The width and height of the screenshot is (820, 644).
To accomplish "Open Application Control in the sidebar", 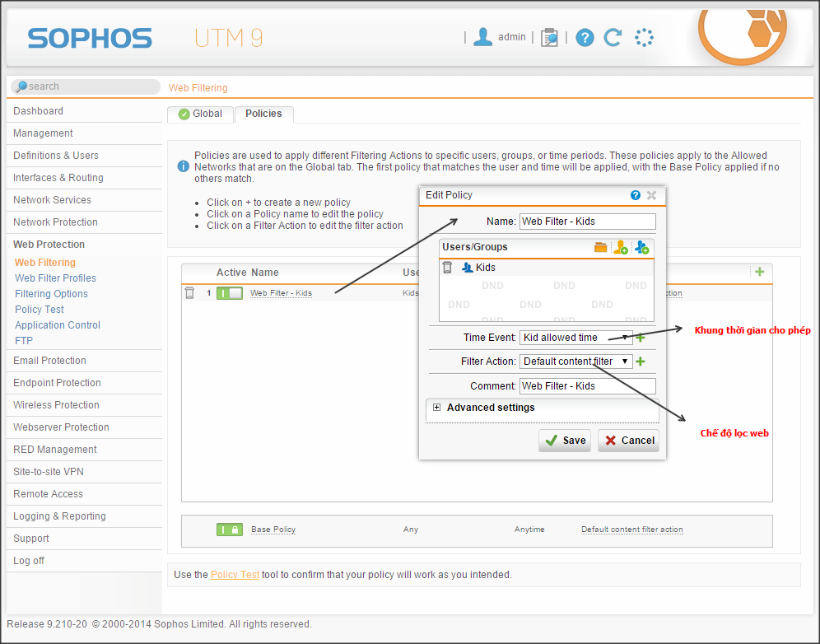I will coord(58,325).
